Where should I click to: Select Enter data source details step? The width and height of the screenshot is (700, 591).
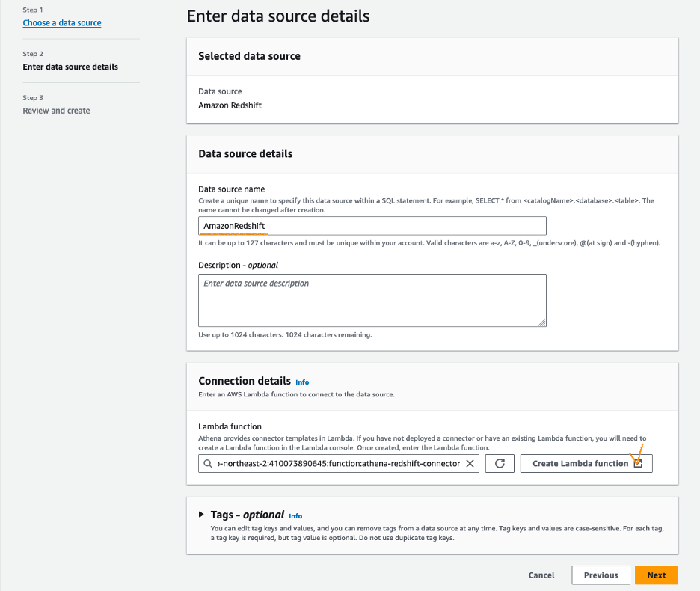[70, 67]
